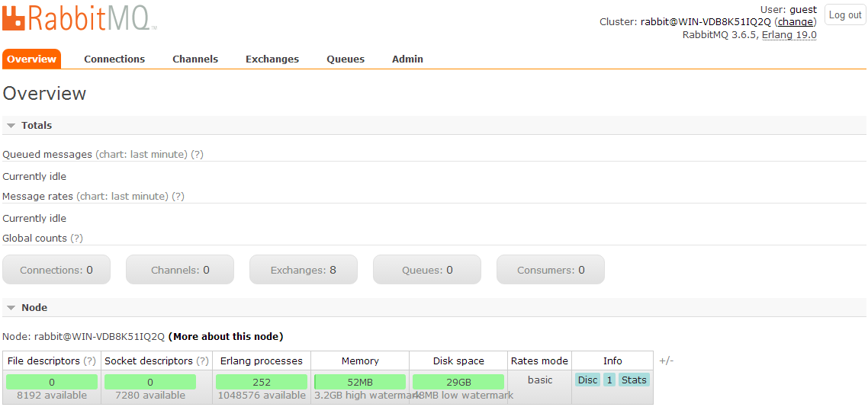Screen dimensions: 868x407
Task: Click the RabbitMQ logo
Action: (x=79, y=17)
